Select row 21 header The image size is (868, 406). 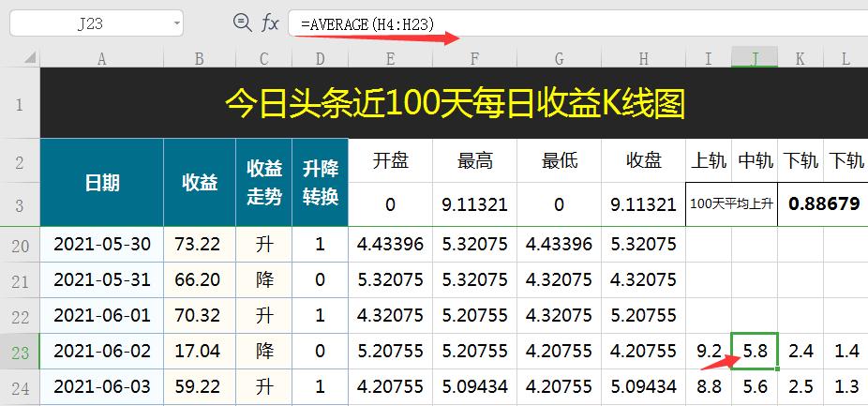tap(20, 280)
